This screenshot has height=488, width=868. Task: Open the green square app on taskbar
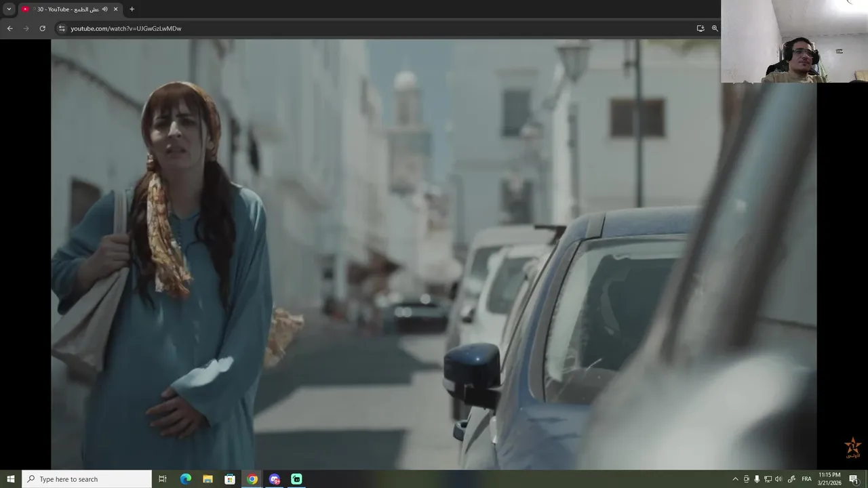(296, 479)
